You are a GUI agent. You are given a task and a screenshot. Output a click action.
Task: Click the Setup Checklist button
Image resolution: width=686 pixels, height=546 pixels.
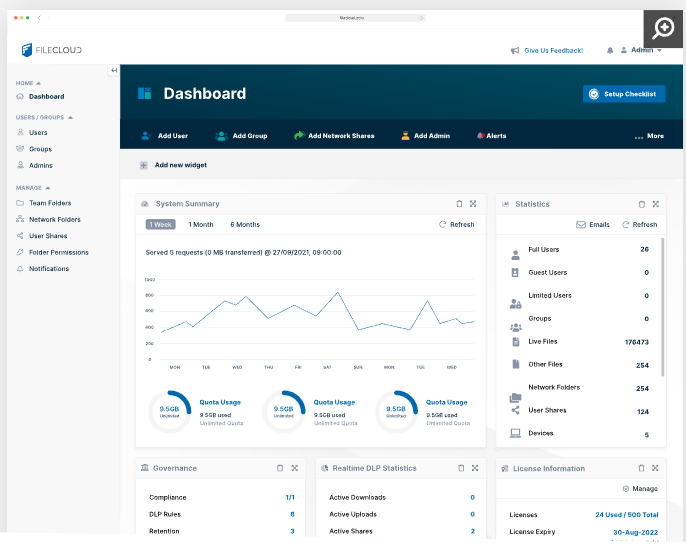[624, 94]
